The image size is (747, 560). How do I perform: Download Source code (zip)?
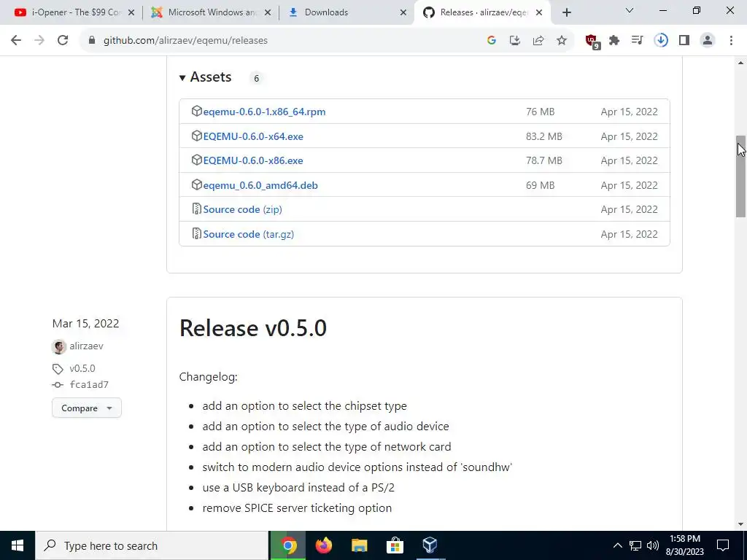click(x=242, y=209)
